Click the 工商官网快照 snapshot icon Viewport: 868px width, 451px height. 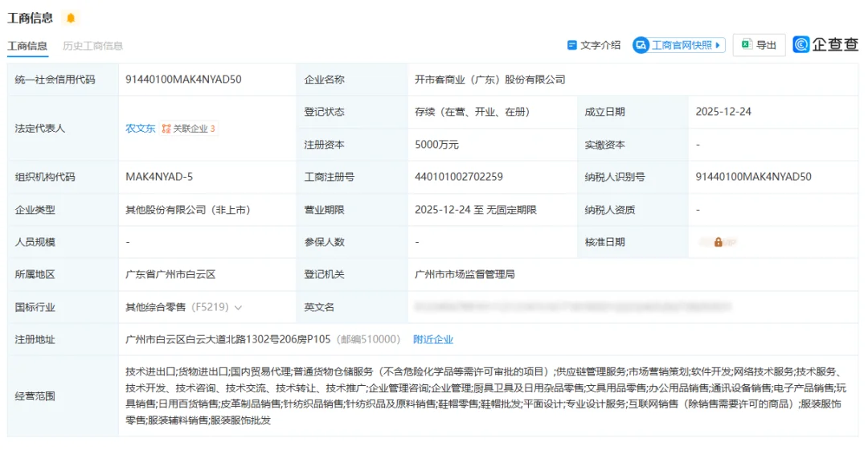pos(641,46)
